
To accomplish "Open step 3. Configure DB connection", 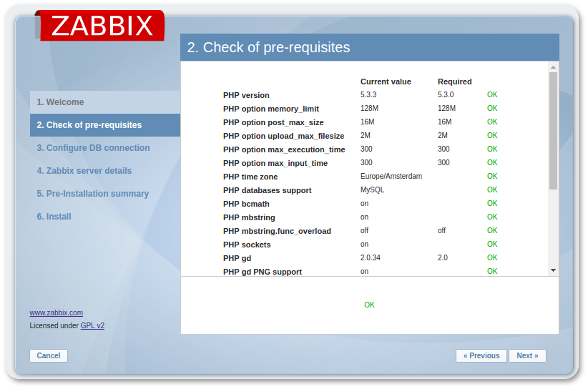I will (93, 148).
